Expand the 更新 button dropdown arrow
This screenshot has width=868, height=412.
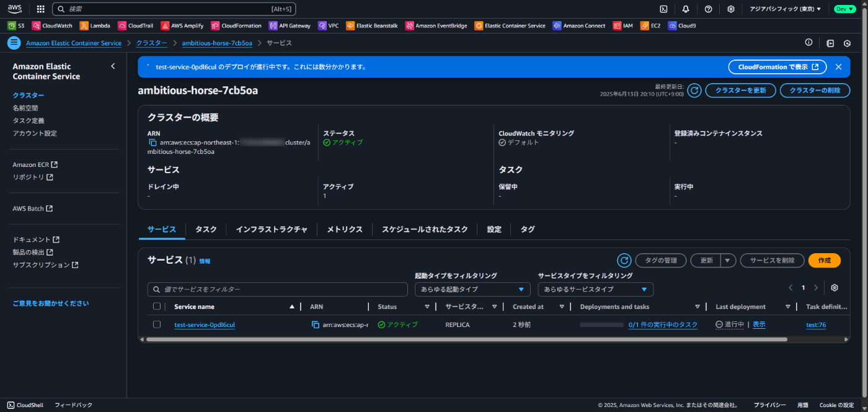coord(728,261)
